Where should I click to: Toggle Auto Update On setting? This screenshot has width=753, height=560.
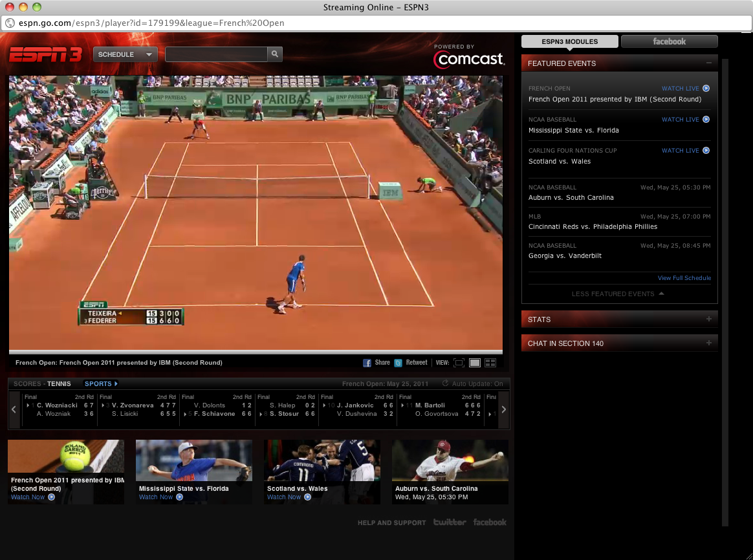477,384
